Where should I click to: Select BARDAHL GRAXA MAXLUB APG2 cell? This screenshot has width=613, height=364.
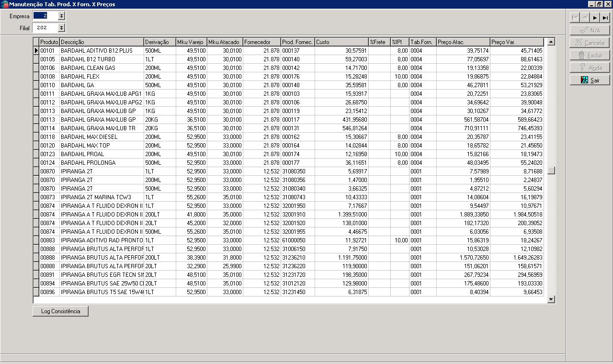point(102,102)
